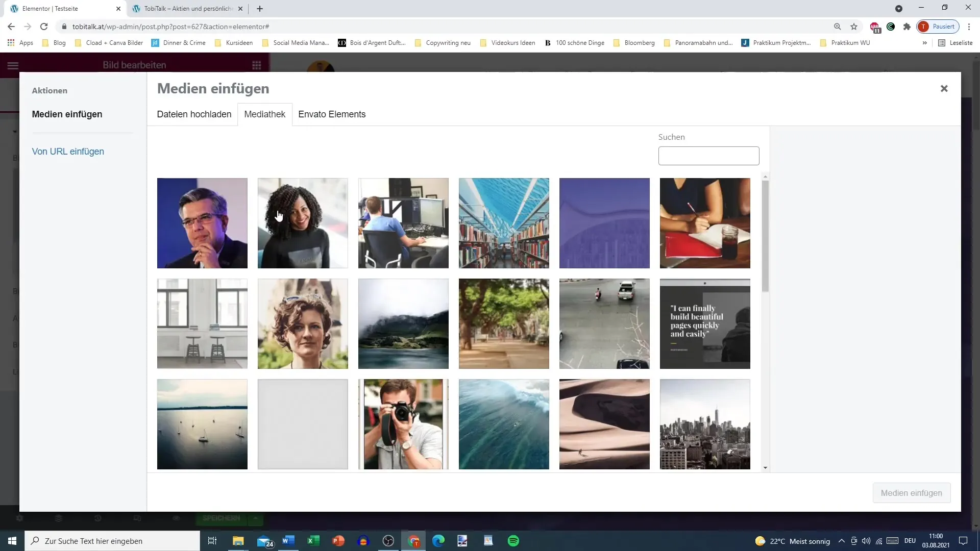
Task: Open Spotify from the taskbar
Action: coord(513,541)
